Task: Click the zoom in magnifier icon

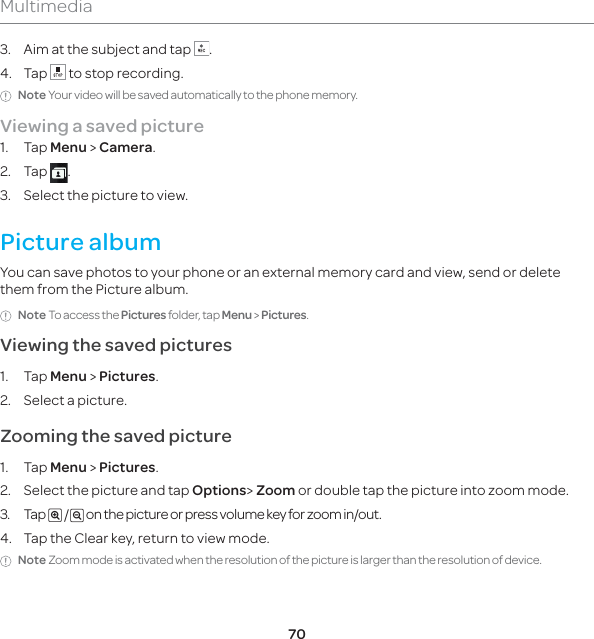Action: coord(55,515)
